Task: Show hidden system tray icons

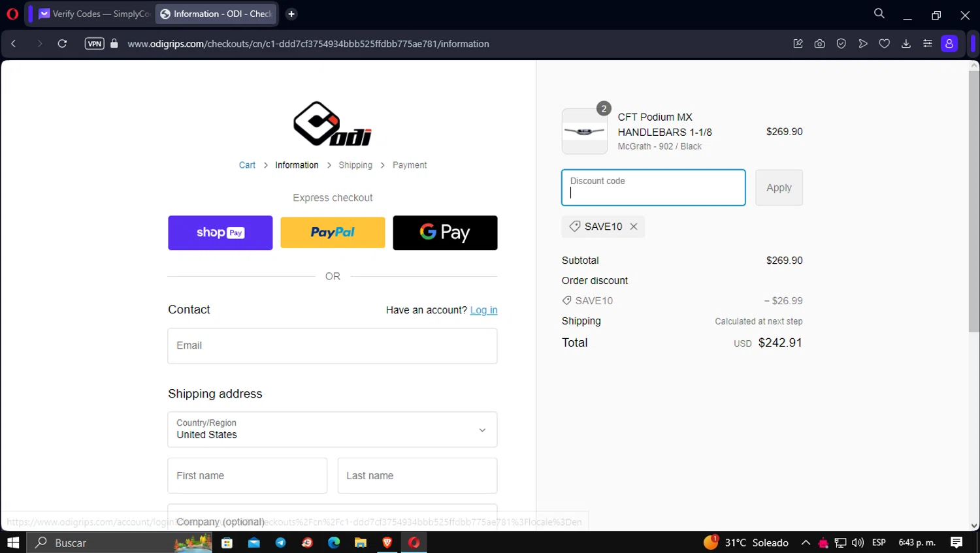Action: [806, 543]
